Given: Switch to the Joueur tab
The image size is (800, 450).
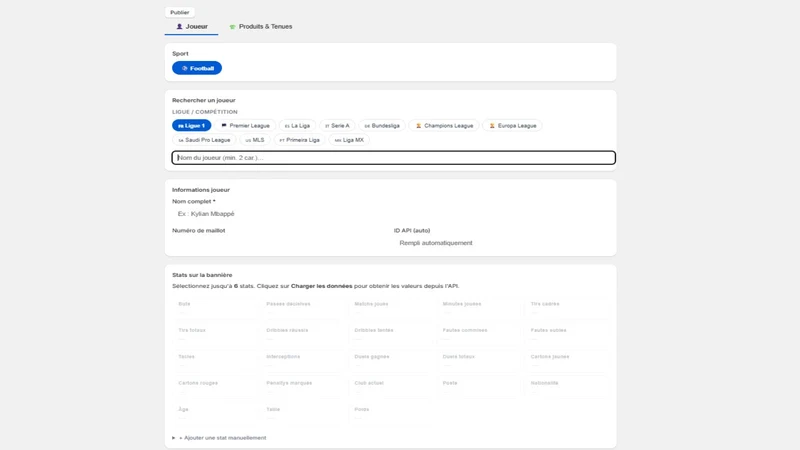Looking at the screenshot, I should [x=191, y=27].
